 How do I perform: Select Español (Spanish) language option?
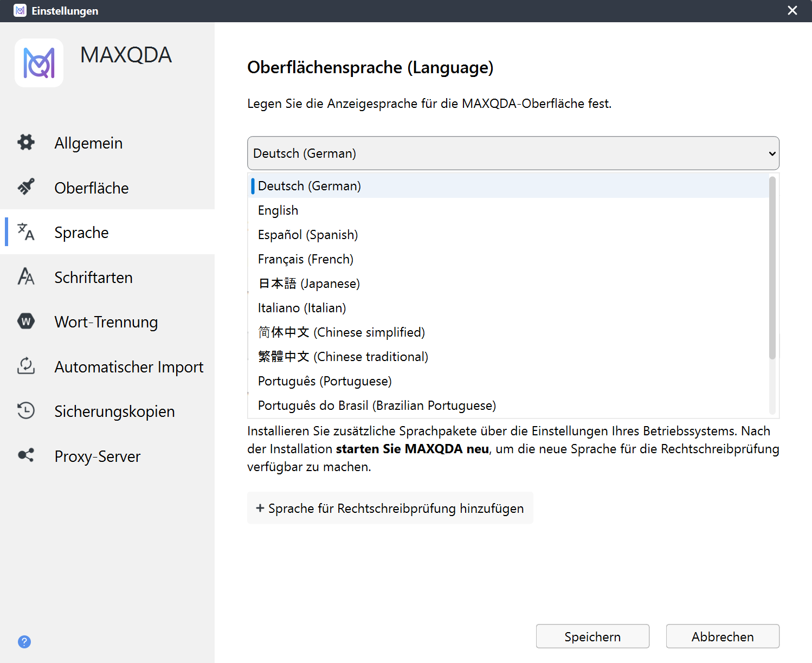508,235
